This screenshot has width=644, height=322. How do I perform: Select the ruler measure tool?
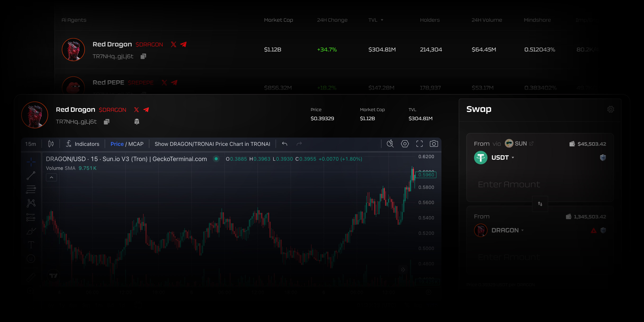click(x=31, y=277)
